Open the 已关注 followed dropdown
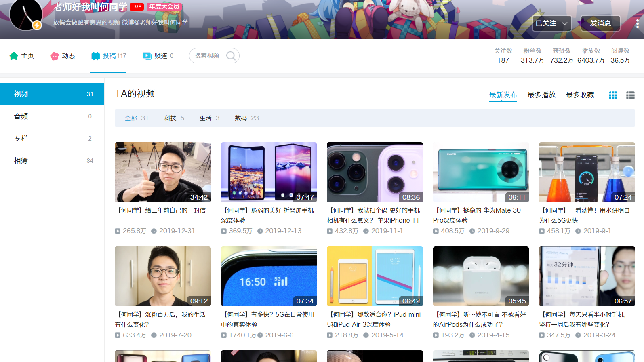 pos(552,23)
